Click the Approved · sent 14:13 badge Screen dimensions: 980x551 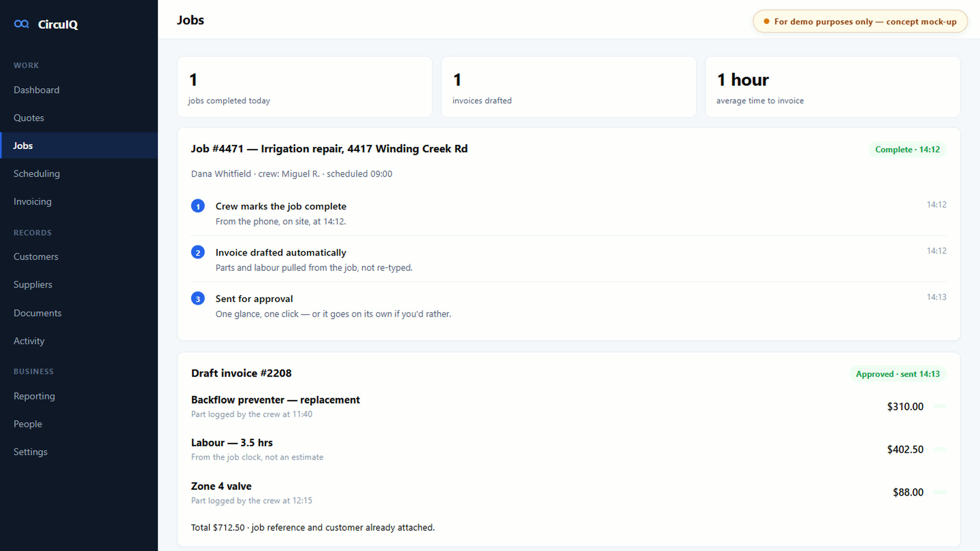[898, 374]
